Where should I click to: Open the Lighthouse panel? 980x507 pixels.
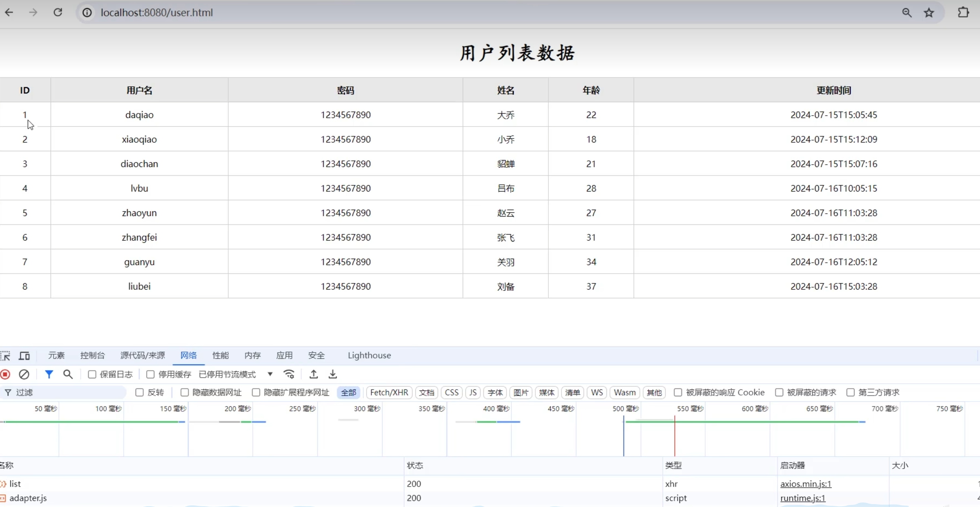tap(369, 355)
